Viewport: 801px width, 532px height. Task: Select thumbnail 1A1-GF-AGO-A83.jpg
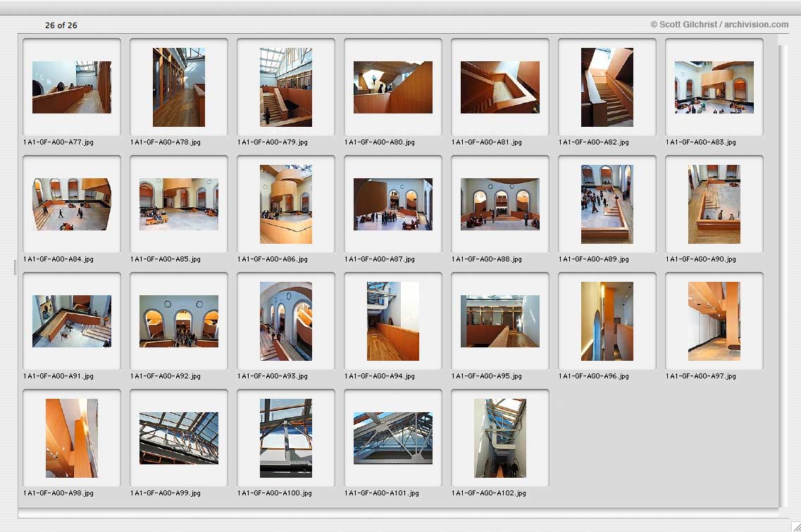tap(714, 87)
